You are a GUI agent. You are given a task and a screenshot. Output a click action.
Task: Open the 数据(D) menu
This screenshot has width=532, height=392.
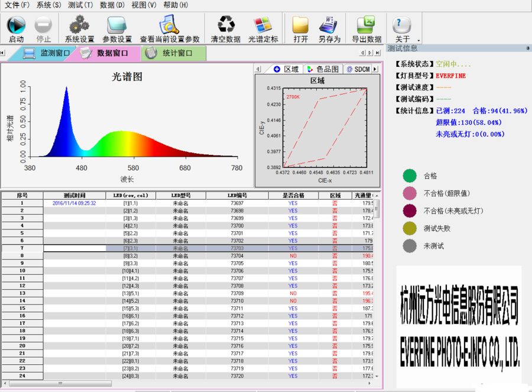(112, 5)
